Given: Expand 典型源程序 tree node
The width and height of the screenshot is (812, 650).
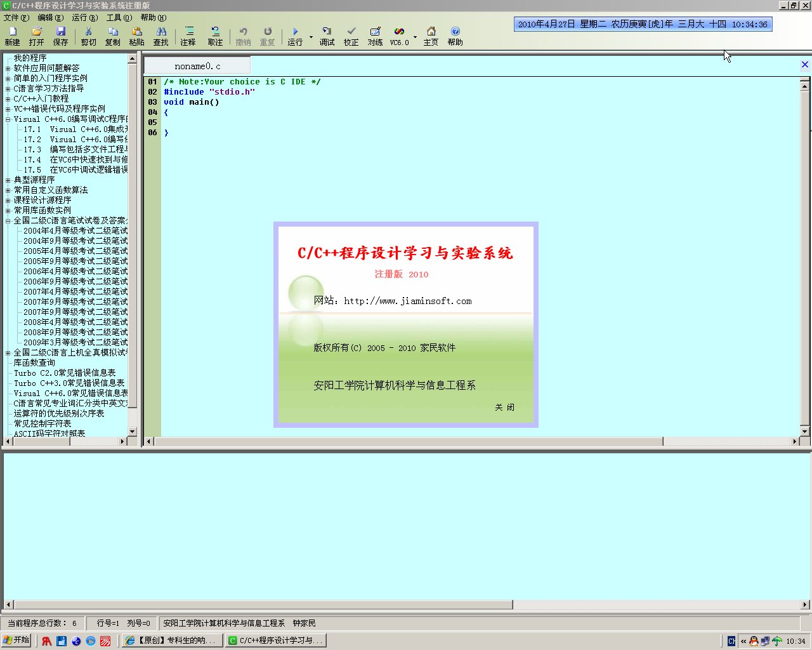Looking at the screenshot, I should [8, 180].
